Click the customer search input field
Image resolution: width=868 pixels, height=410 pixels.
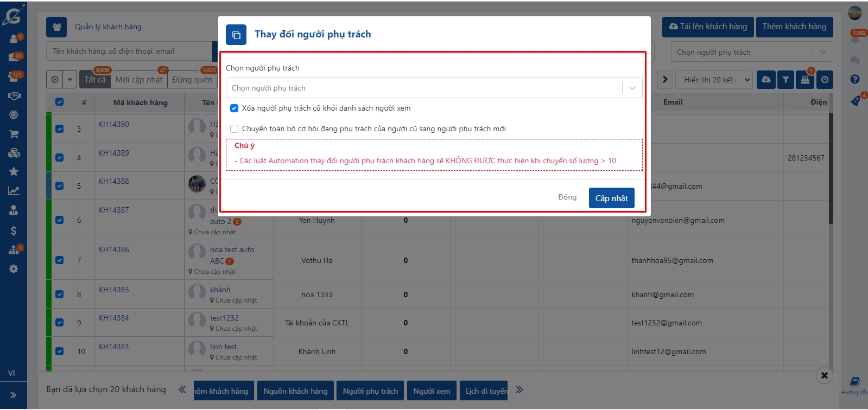[129, 52]
